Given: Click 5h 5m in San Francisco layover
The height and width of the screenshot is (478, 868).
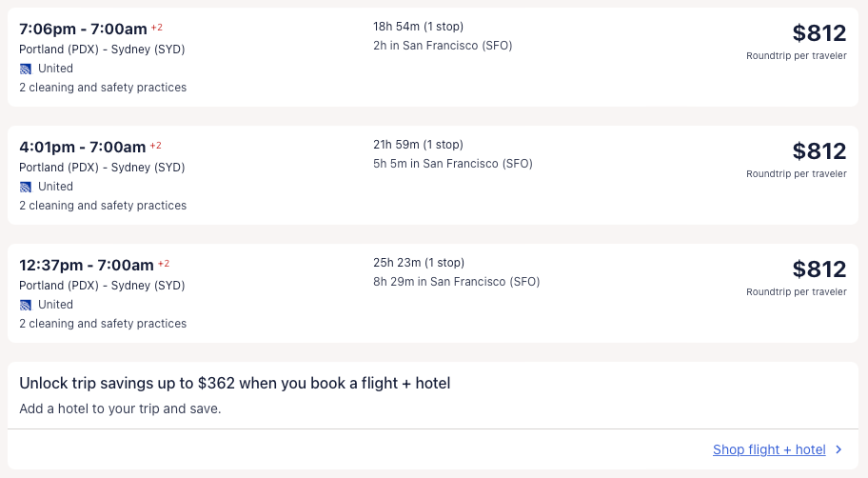Looking at the screenshot, I should 452,164.
